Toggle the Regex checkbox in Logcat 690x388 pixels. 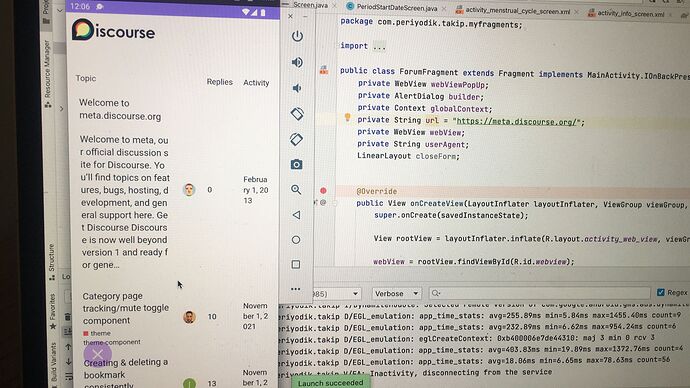(x=661, y=292)
